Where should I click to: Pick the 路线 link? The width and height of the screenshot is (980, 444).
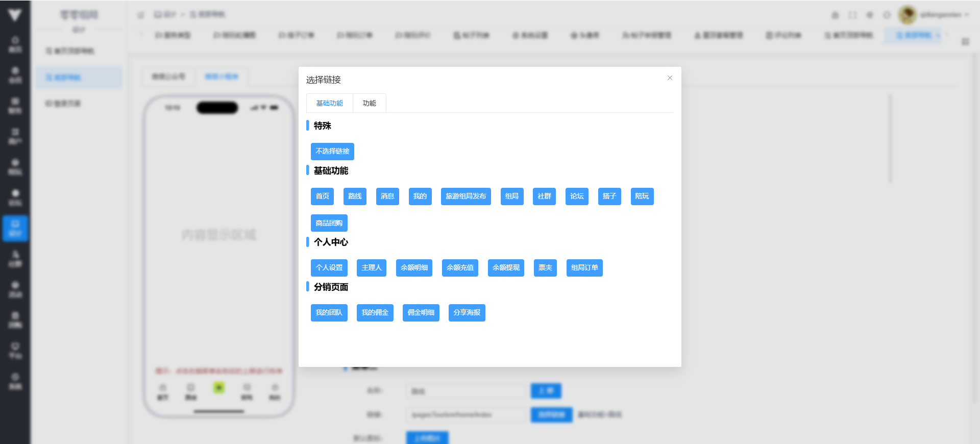click(355, 196)
